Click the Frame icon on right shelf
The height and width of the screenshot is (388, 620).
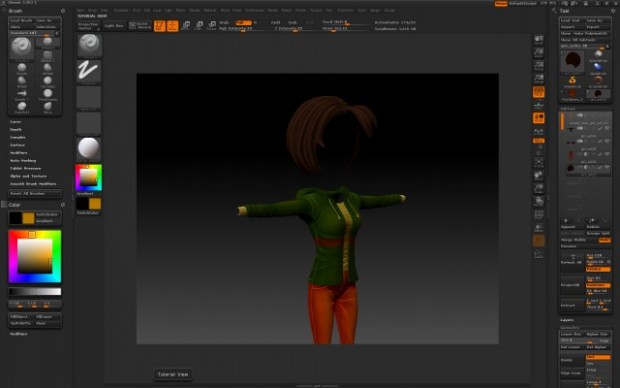point(539,162)
